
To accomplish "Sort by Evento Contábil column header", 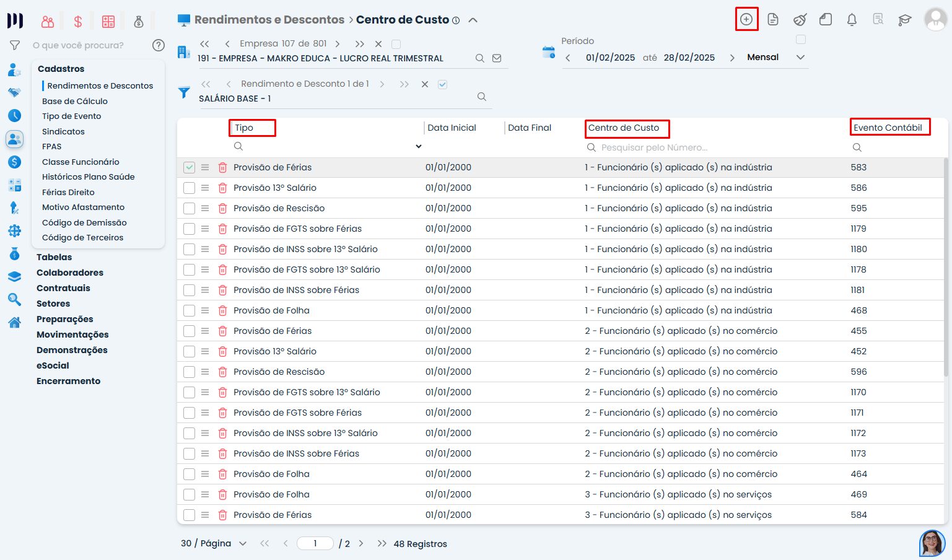I will point(888,128).
